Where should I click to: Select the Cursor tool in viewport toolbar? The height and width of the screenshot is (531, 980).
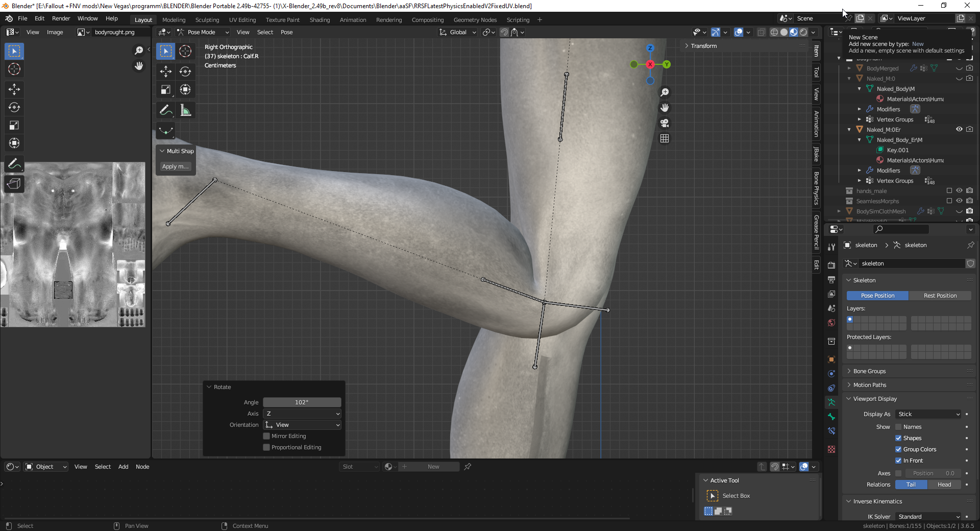(185, 51)
